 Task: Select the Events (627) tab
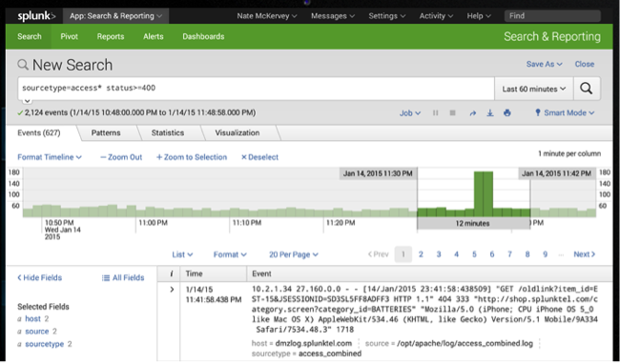pyautogui.click(x=39, y=133)
